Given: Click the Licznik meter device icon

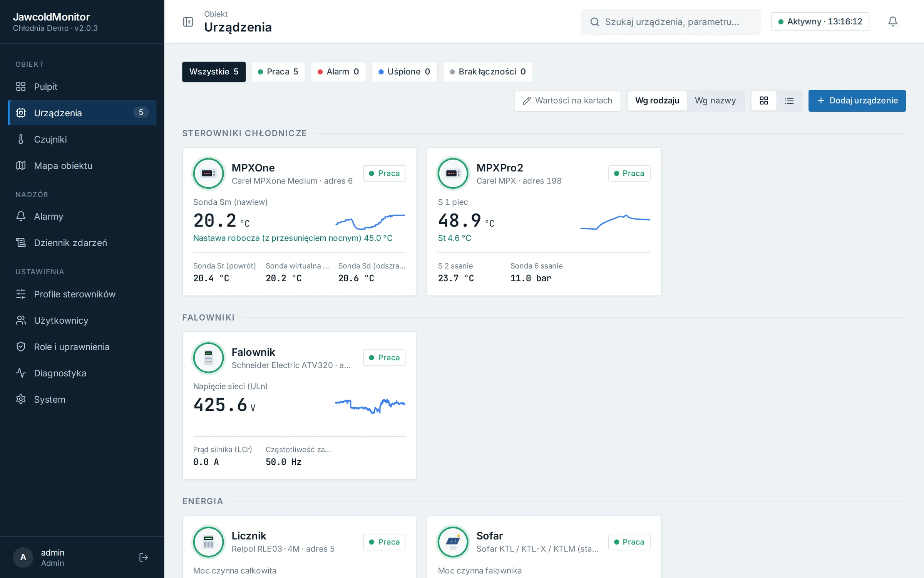Looking at the screenshot, I should (209, 542).
